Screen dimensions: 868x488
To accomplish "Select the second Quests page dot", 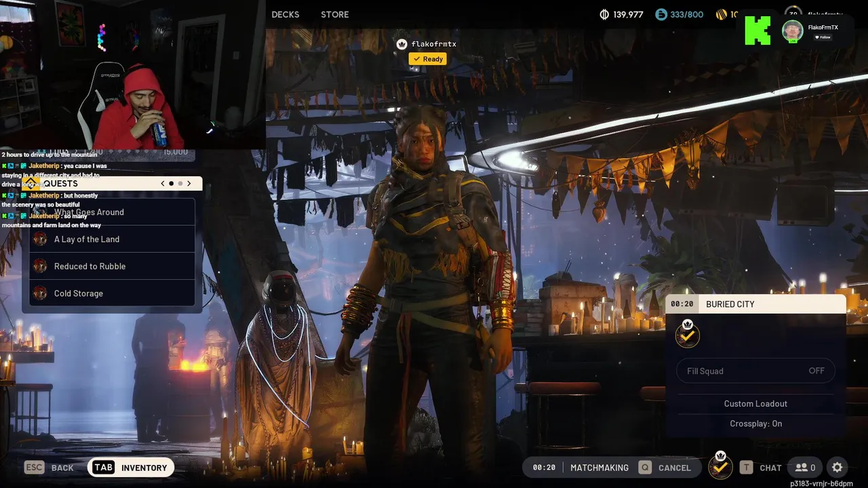I will [180, 184].
